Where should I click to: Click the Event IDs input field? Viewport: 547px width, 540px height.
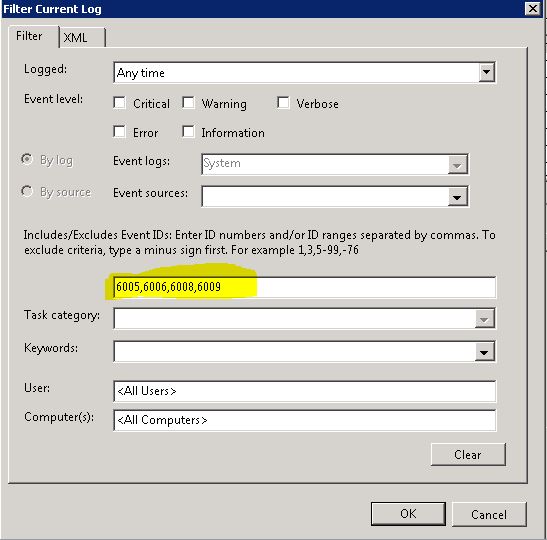[x=304, y=287]
